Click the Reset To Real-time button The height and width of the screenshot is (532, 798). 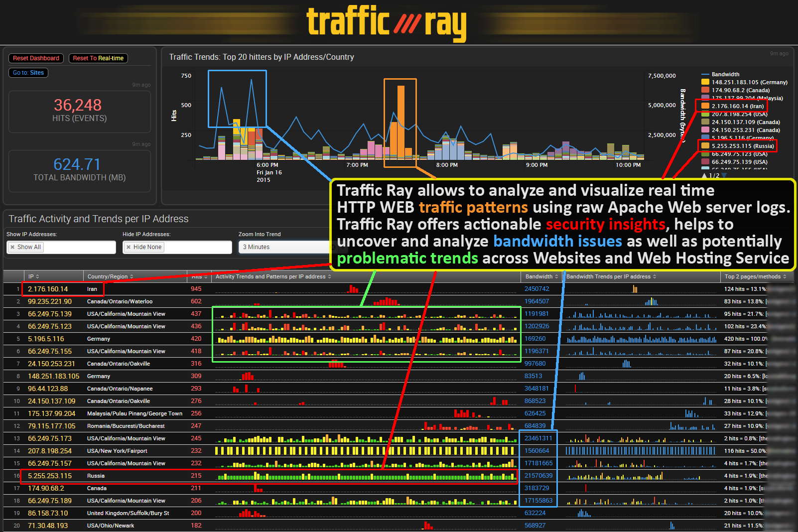click(x=98, y=58)
